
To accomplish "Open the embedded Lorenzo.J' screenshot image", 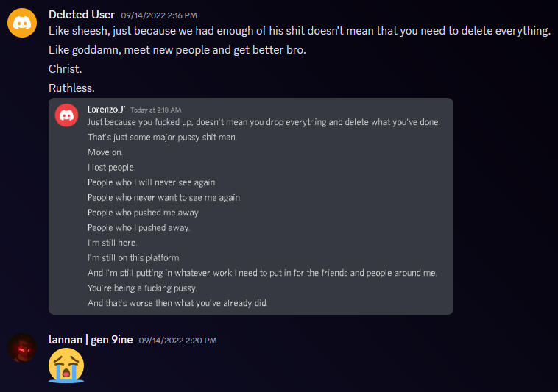I will point(251,206).
